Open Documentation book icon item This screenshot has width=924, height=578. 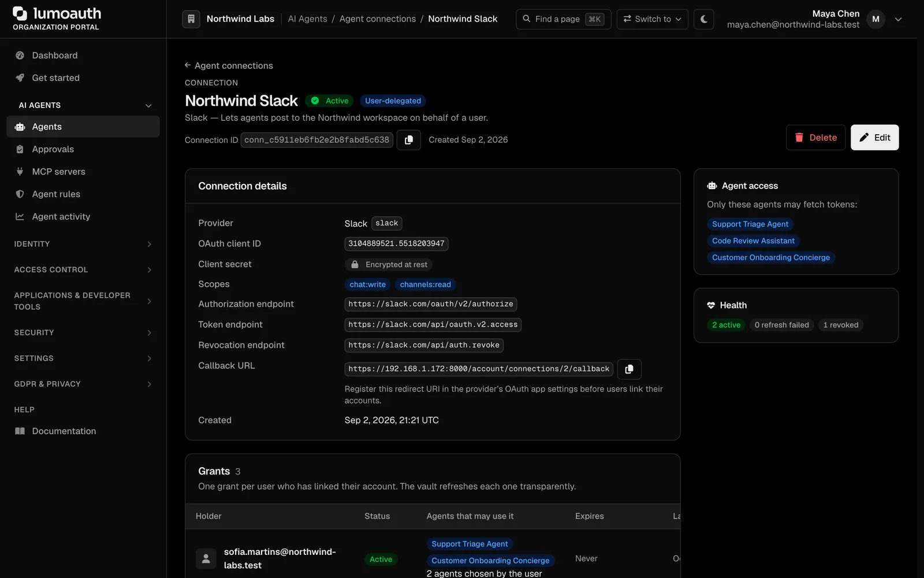tap(83, 431)
